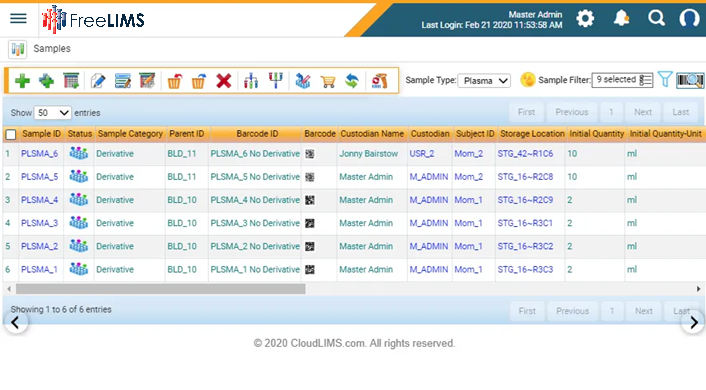The image size is (706, 390).
Task: Open sample link PLSMA_3
Action: [x=40, y=223]
